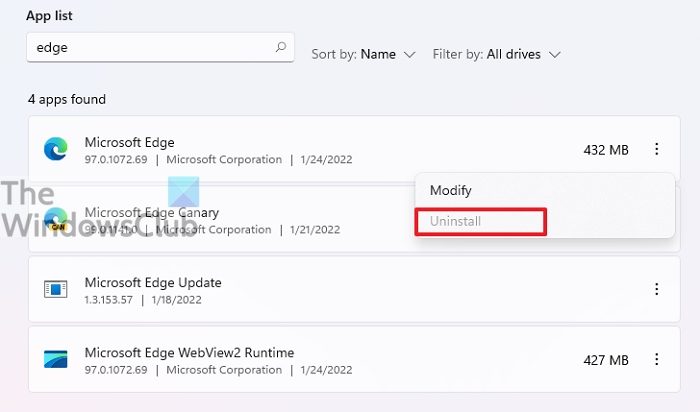The height and width of the screenshot is (412, 700).
Task: Click the Microsoft Edge WebView2 Runtime title
Action: pyautogui.click(x=189, y=352)
